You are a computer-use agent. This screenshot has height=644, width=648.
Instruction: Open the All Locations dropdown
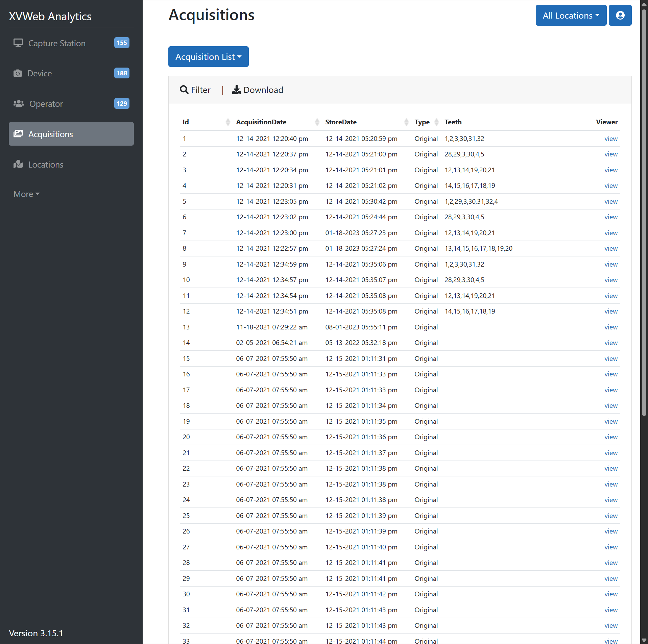571,15
